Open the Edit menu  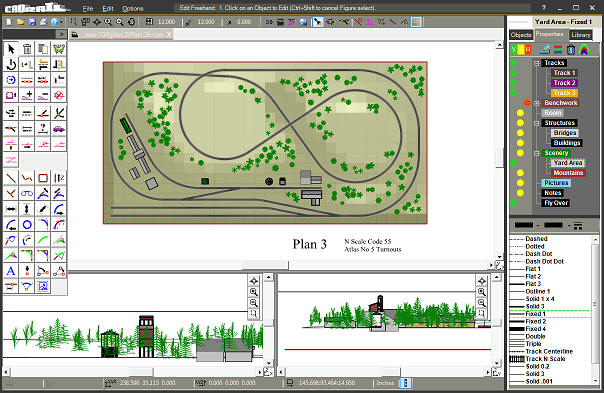108,8
